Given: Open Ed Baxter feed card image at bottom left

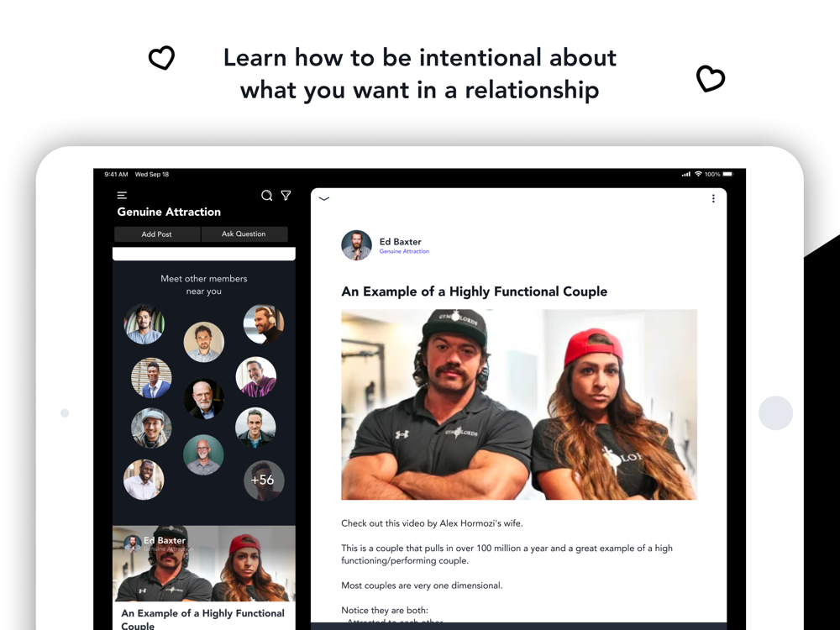Looking at the screenshot, I should click(x=203, y=564).
